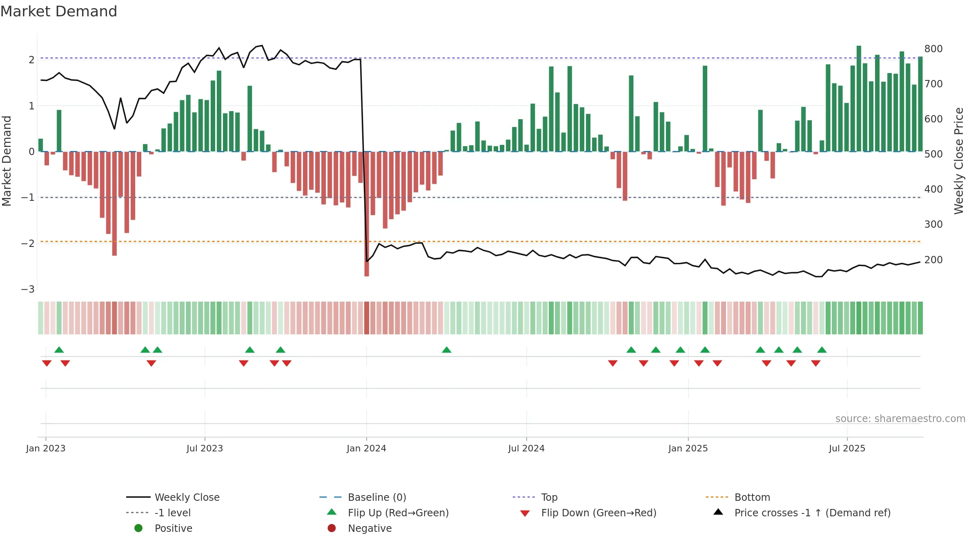Screen dimensions: 980x551
Task: Click the 400 tick on the price axis
Action: [933, 189]
